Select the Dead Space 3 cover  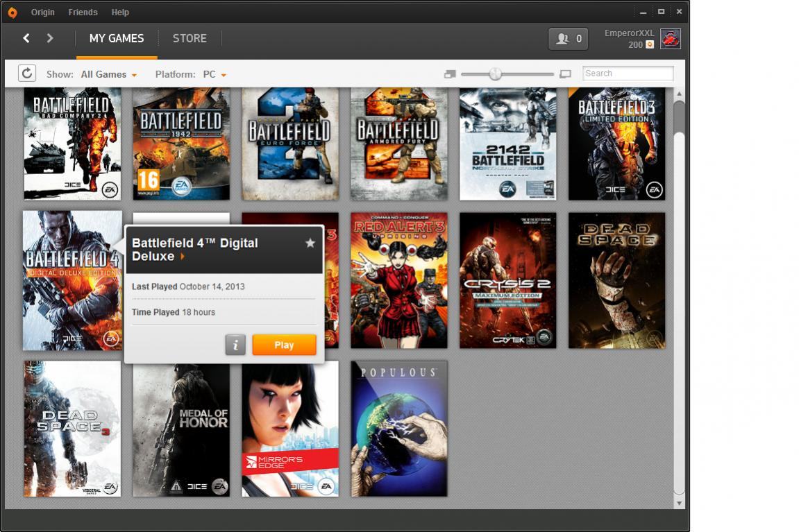pos(72,429)
